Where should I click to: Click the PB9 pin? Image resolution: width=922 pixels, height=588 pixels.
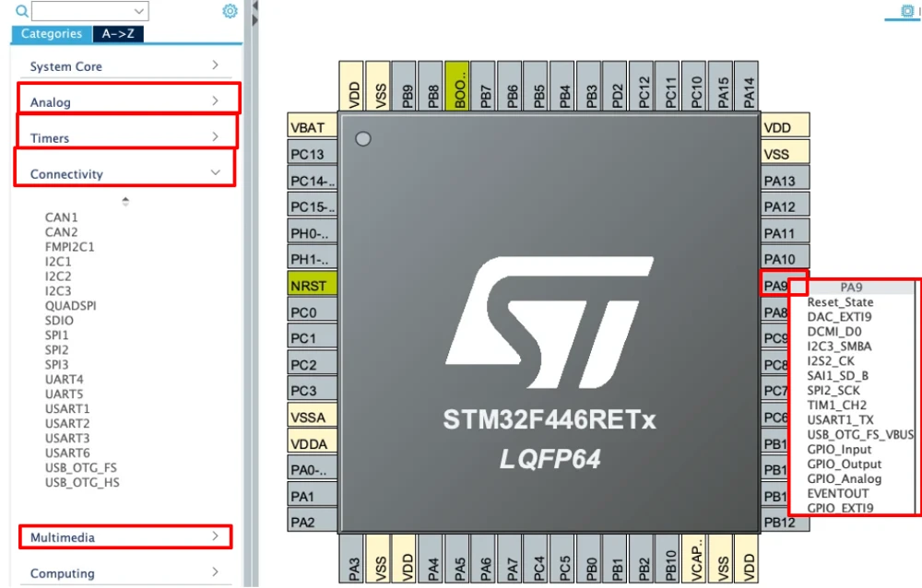(405, 86)
